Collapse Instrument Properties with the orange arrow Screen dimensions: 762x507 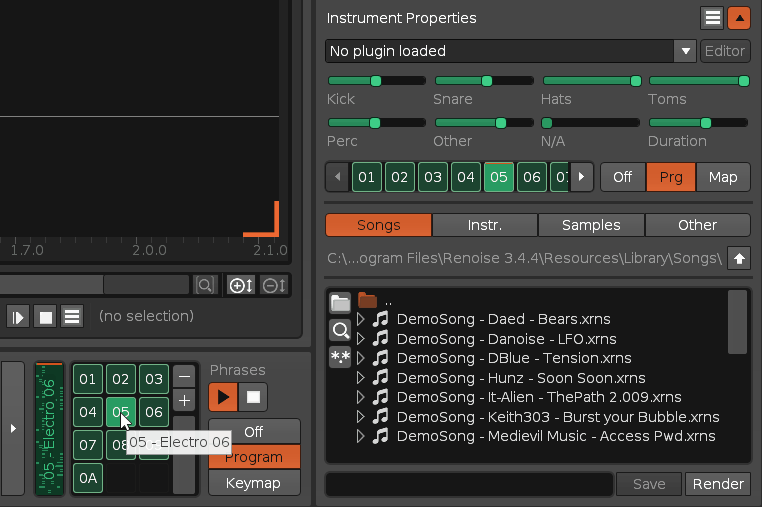coord(739,18)
